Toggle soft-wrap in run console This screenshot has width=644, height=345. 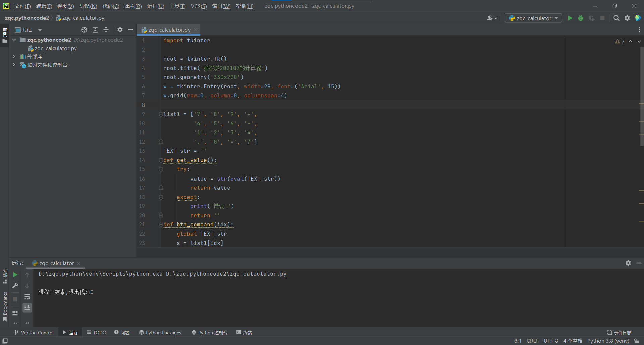pyautogui.click(x=27, y=297)
